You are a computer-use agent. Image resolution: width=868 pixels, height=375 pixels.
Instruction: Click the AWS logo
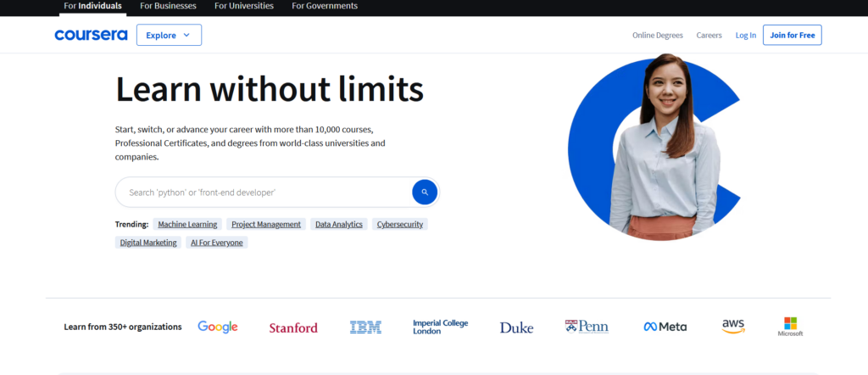[733, 327]
